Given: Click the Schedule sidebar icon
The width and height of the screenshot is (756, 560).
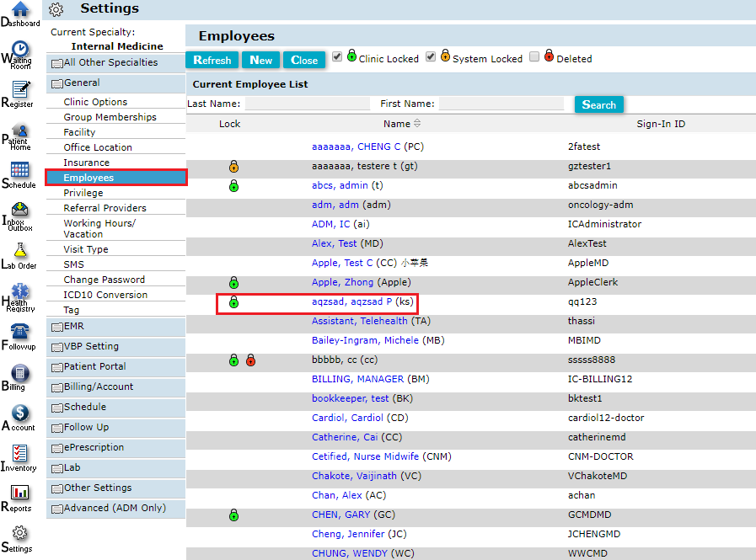Looking at the screenshot, I should click(x=19, y=171).
